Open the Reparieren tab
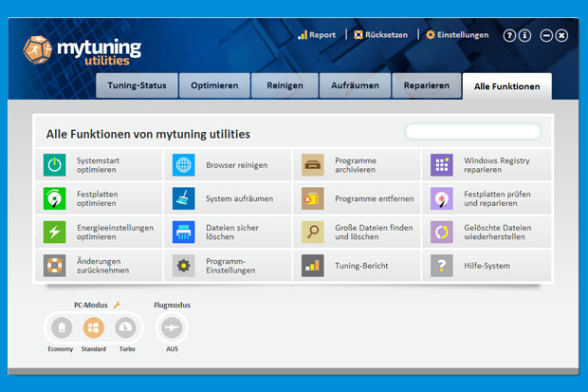 427,85
